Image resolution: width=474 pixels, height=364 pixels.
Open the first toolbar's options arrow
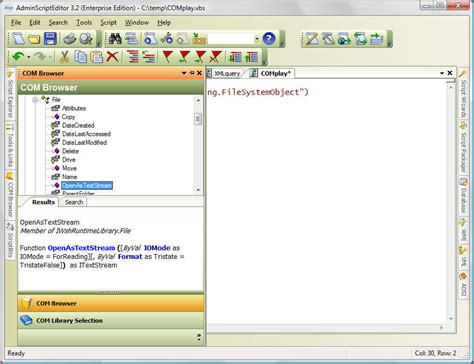tap(99, 43)
